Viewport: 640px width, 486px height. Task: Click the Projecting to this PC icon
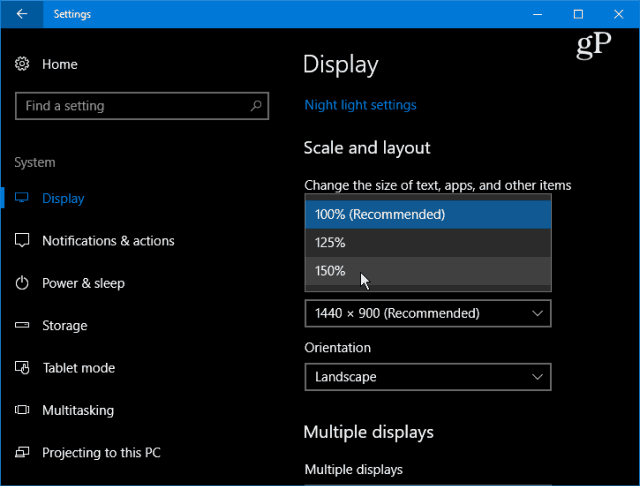click(22, 453)
